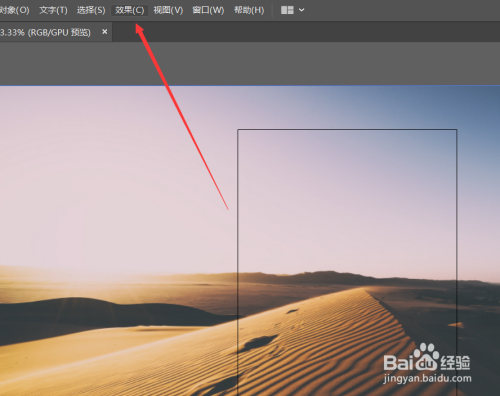Open the 选择(S) menu

pyautogui.click(x=91, y=10)
